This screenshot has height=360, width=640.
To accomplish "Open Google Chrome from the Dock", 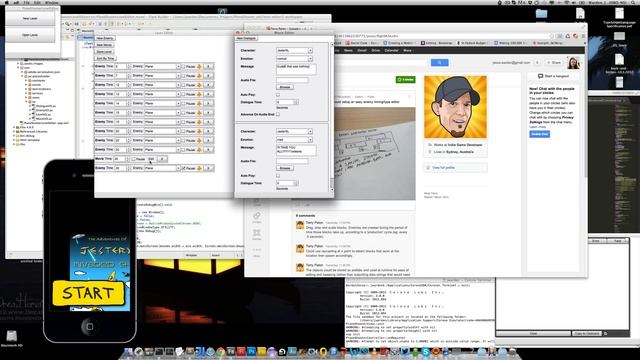I will [221, 352].
